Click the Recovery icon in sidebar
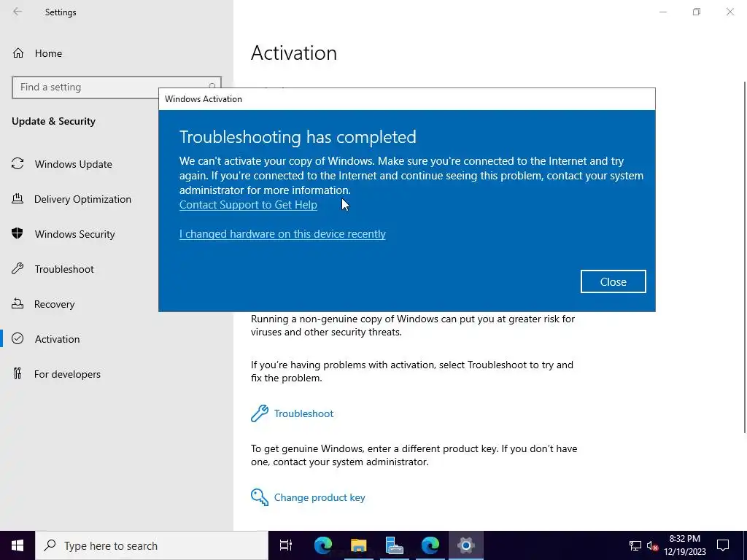Image resolution: width=747 pixels, height=560 pixels. (x=18, y=303)
